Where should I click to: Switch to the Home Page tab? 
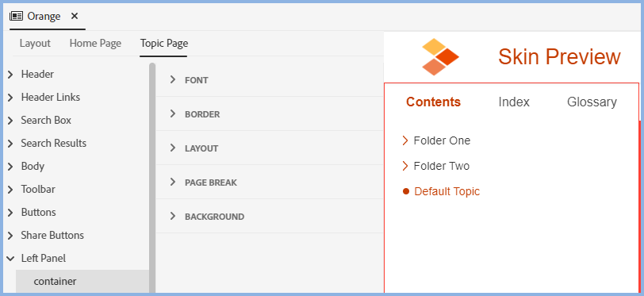[x=95, y=43]
